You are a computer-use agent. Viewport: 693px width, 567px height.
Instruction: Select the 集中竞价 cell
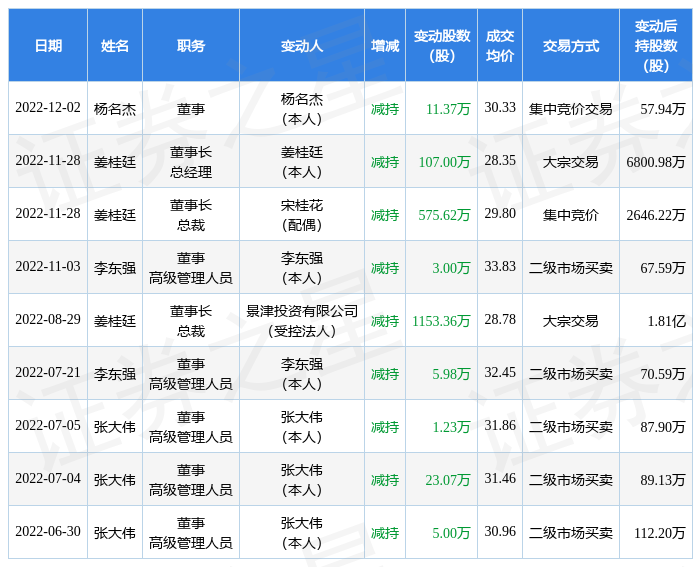coord(571,215)
